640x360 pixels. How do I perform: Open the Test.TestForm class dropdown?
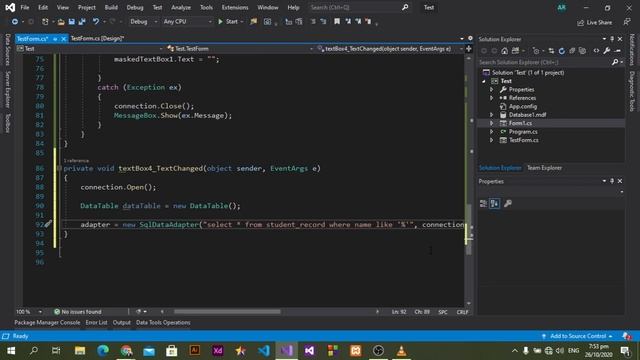(240, 49)
